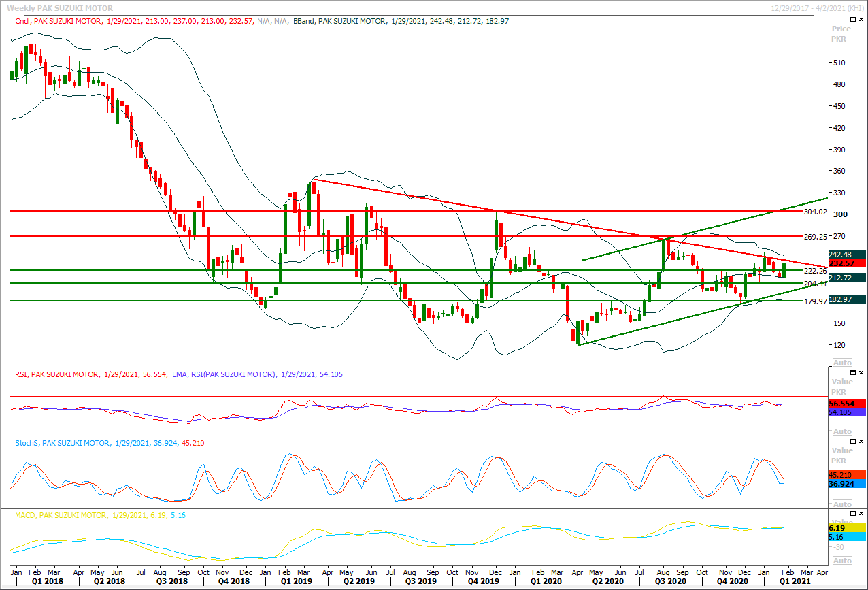Click the 12/29/2017 - 4/2/2021 date range
The width and height of the screenshot is (868, 590).
(812, 5)
